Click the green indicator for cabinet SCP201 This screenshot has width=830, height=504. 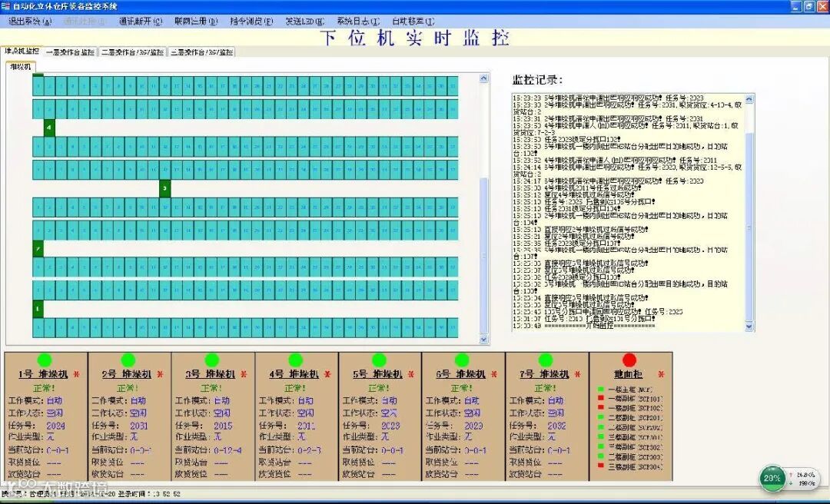click(601, 418)
